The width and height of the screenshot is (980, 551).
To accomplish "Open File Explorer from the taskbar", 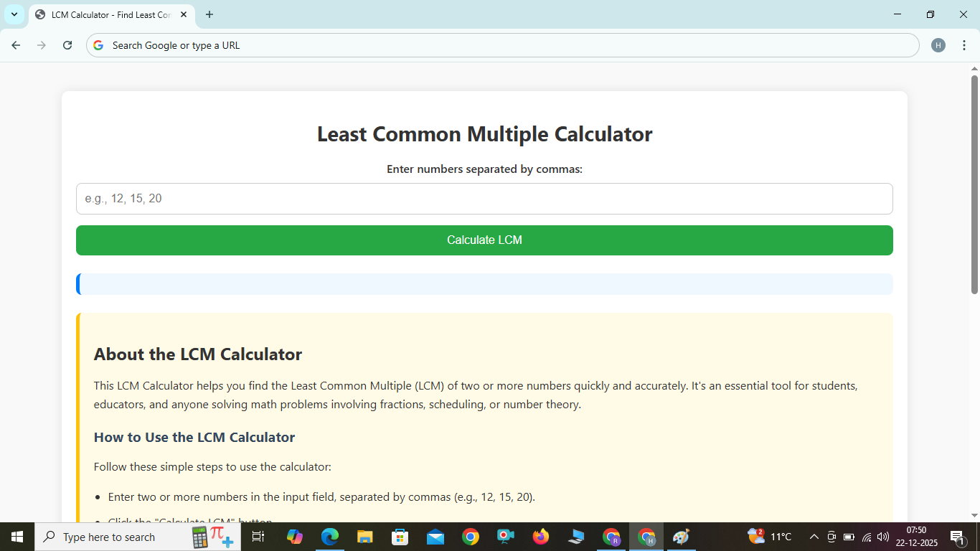I will click(364, 537).
